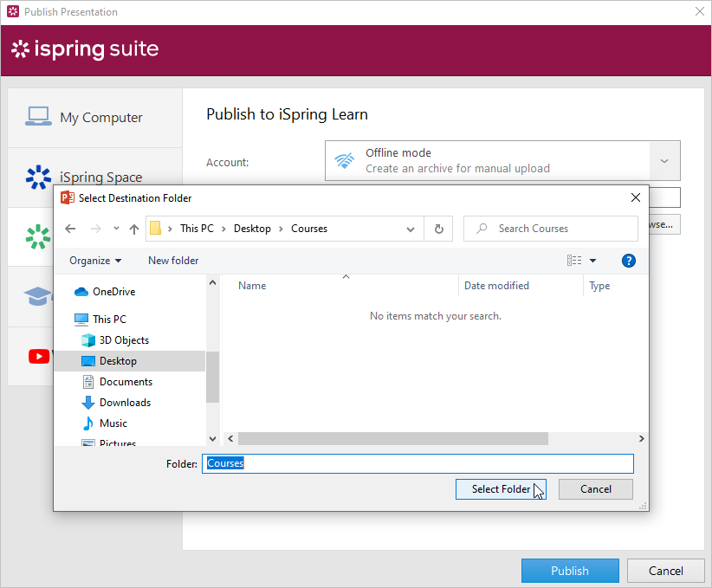
Task: Close the Publish Presentation window
Action: (700, 11)
